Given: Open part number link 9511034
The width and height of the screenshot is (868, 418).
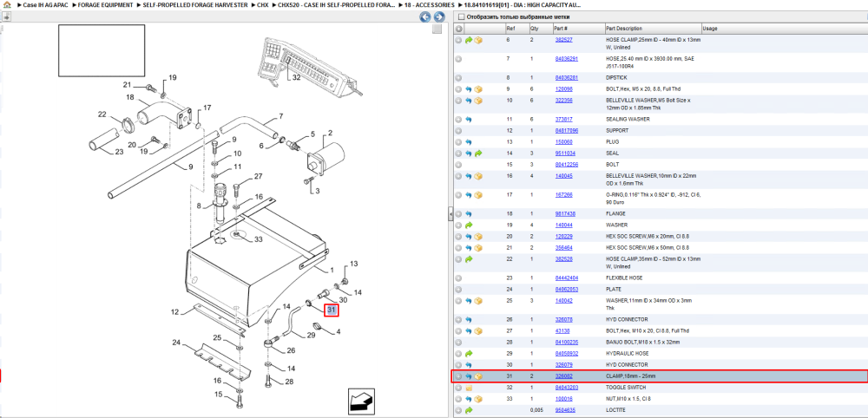Looking at the screenshot, I should [565, 153].
